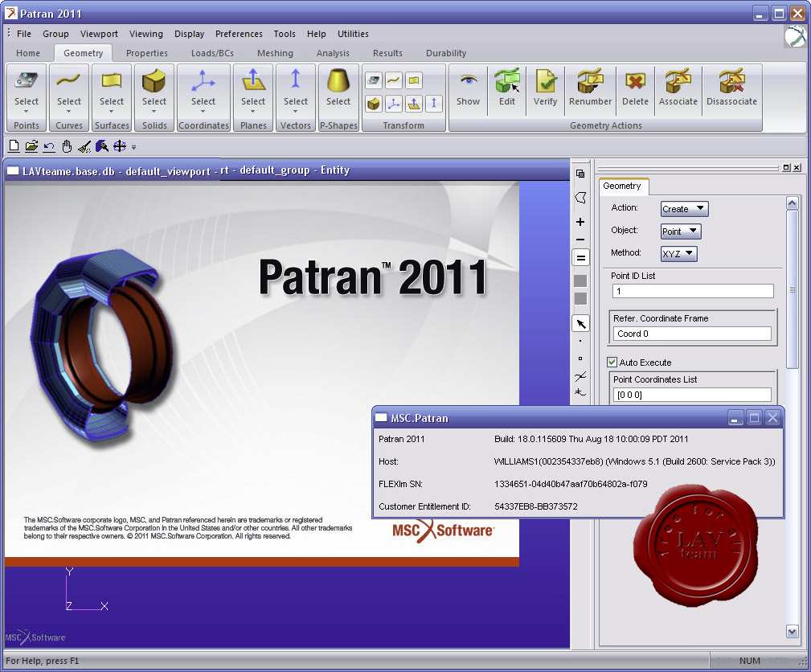Open the File menu
Image resolution: width=811 pixels, height=672 pixels.
tap(24, 34)
